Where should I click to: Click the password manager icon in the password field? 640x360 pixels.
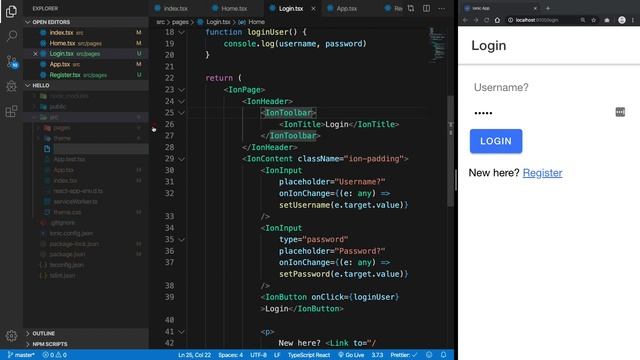(x=620, y=112)
